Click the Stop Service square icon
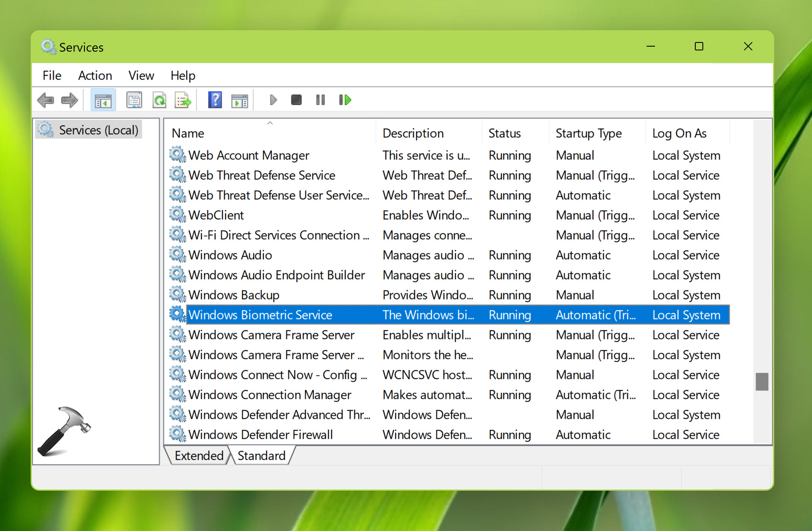This screenshot has width=812, height=531. tap(296, 100)
